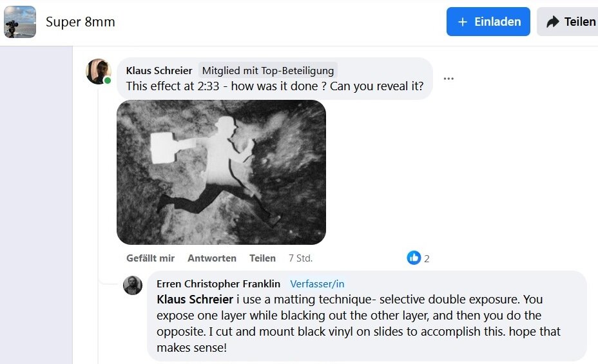Screen dimensions: 598x364
Task: Click the Einladen button
Action: click(488, 22)
